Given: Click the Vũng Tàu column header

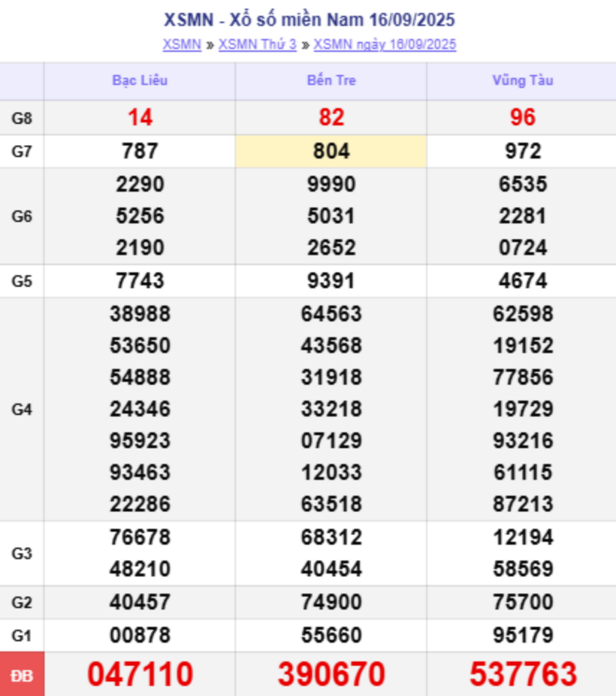Looking at the screenshot, I should 523,80.
